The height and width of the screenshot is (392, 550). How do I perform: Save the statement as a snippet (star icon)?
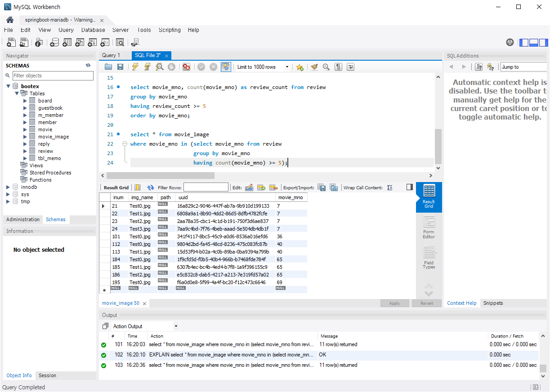pos(300,67)
